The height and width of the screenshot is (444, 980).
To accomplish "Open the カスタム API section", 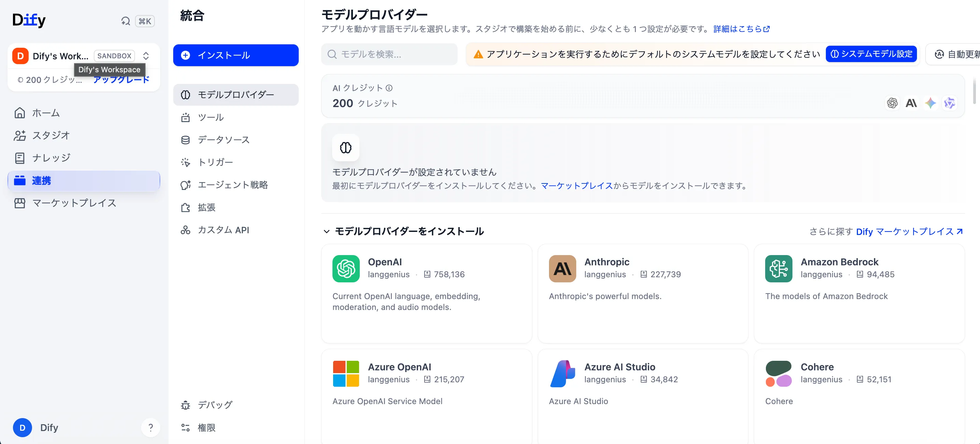I will [236, 230].
